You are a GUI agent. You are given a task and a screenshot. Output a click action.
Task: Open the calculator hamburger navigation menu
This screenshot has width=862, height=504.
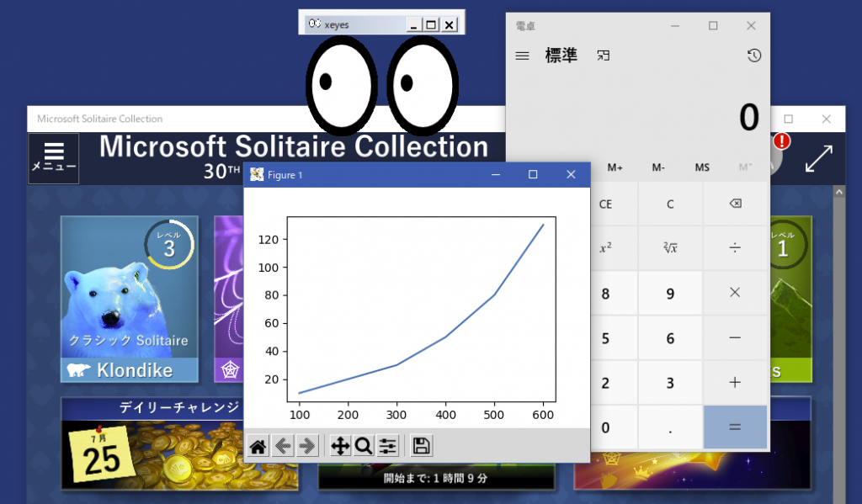click(x=522, y=56)
